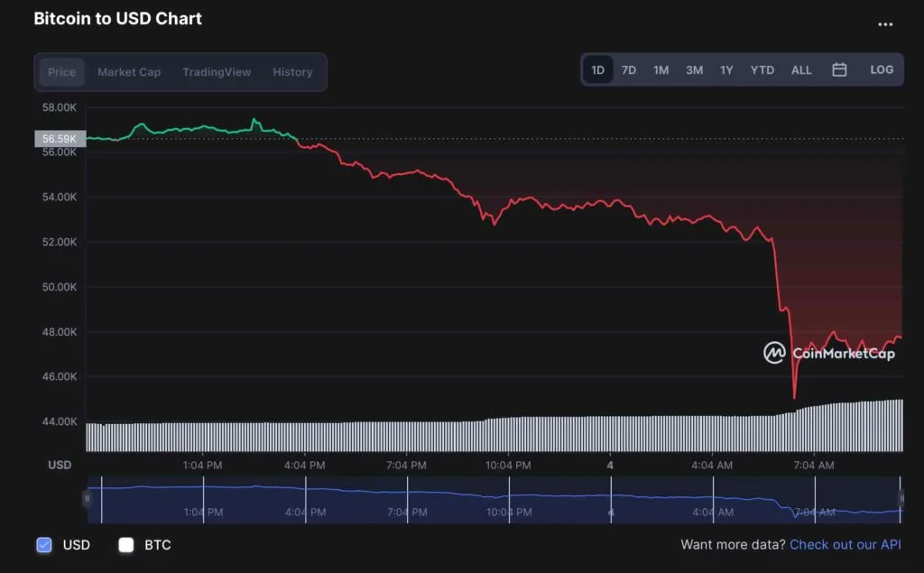924x573 pixels.
Task: Click the 7:04 PM axis label
Action: click(x=406, y=465)
